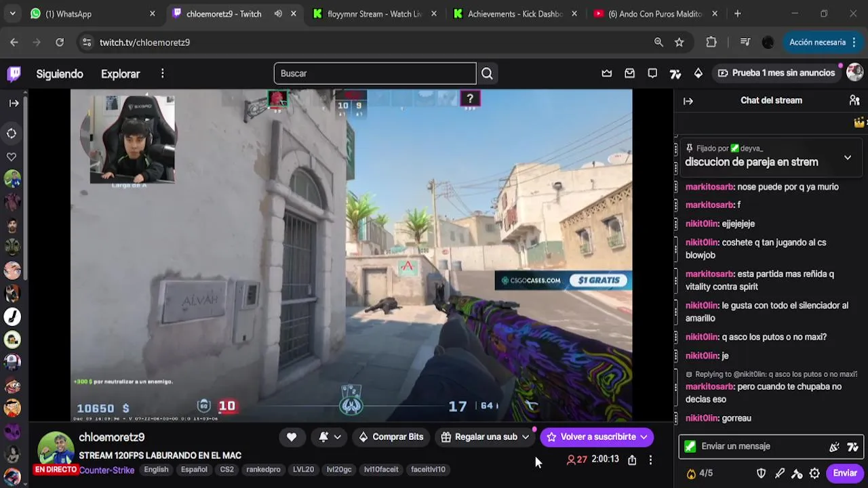Open the Explorar navigation item
The height and width of the screenshot is (488, 868).
pos(120,74)
